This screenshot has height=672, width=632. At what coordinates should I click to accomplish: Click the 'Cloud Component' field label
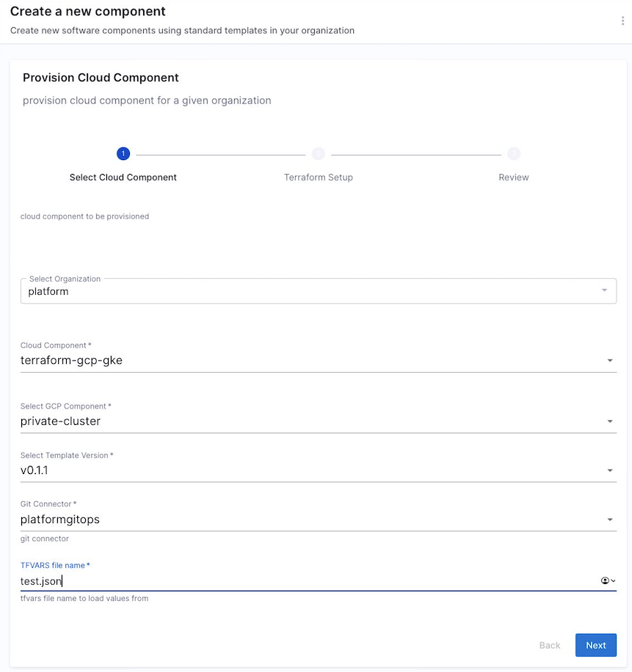tap(56, 346)
